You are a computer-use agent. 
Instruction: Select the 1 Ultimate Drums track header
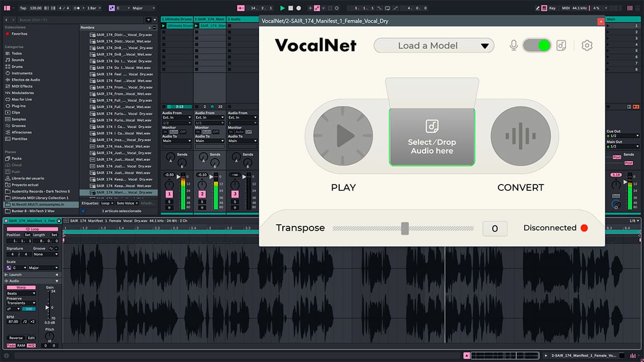(177, 19)
